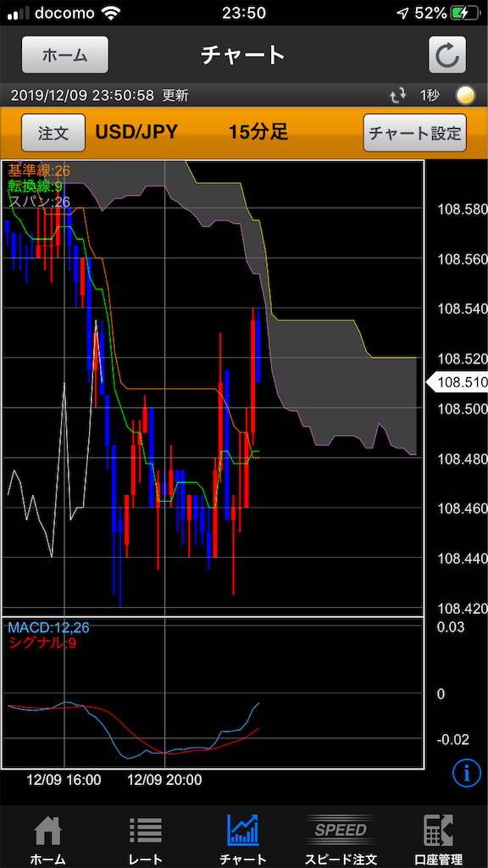Tap the 108.580 price axis label

(x=462, y=210)
